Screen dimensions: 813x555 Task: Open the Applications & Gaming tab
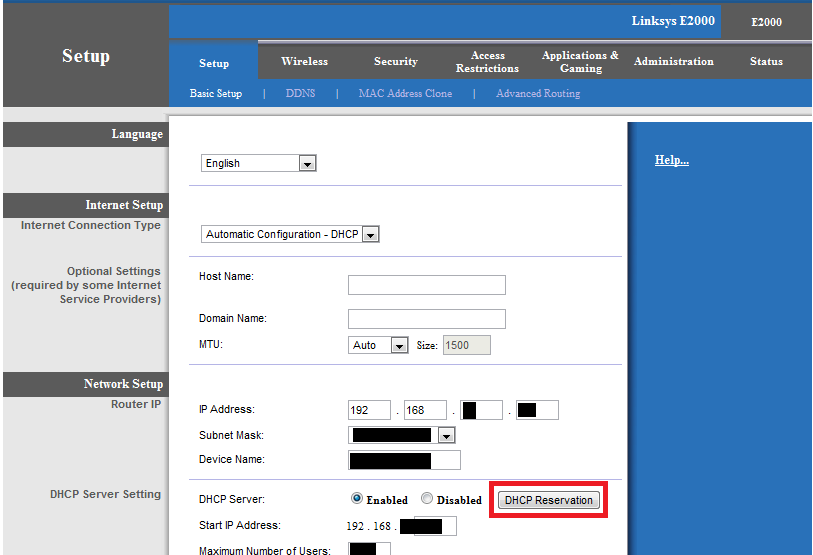[x=580, y=62]
